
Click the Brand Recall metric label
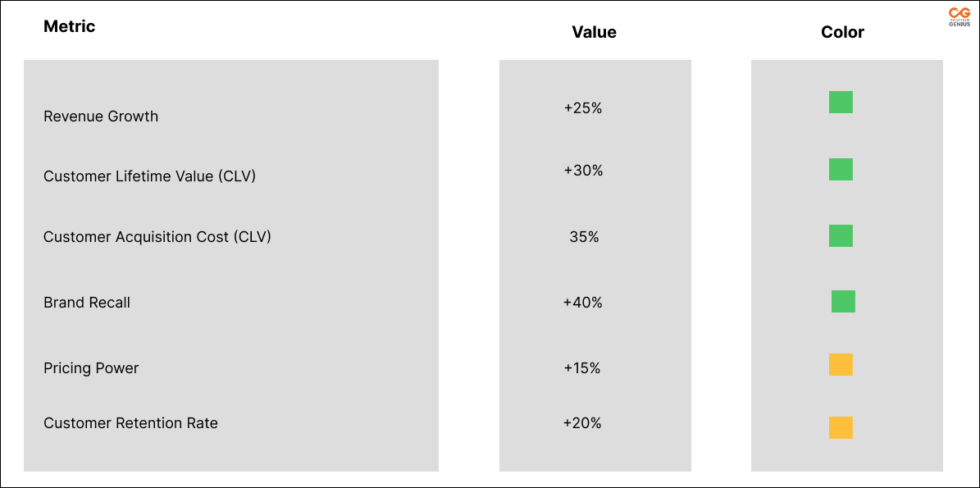tap(87, 303)
